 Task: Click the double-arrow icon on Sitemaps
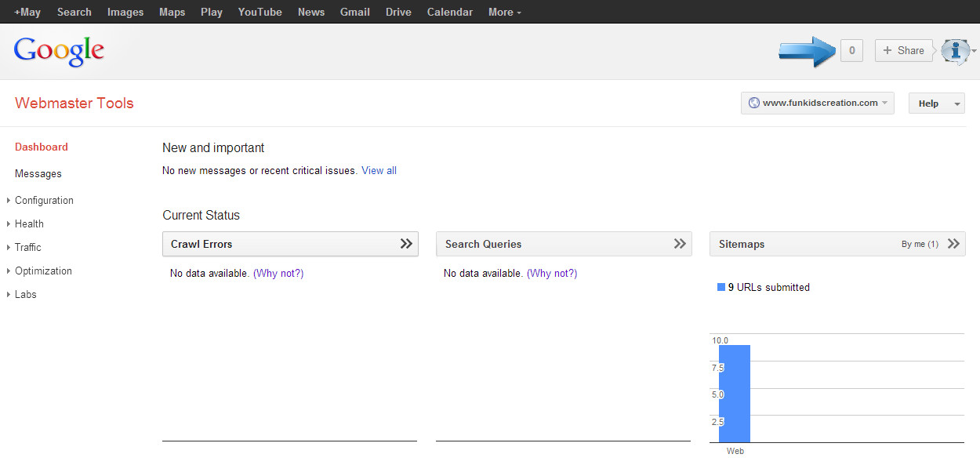coord(953,244)
